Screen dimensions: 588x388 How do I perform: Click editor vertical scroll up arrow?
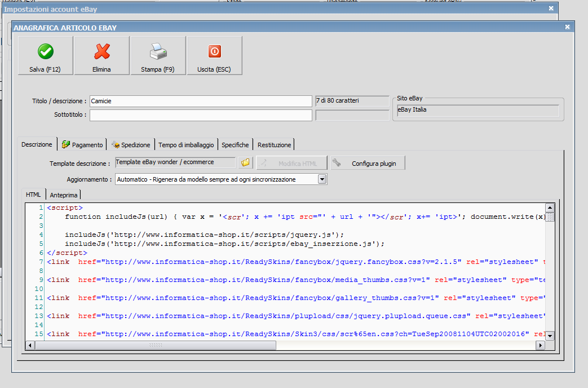pos(550,208)
